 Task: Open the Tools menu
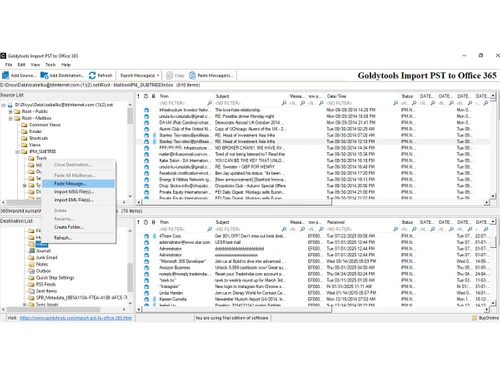click(50, 65)
